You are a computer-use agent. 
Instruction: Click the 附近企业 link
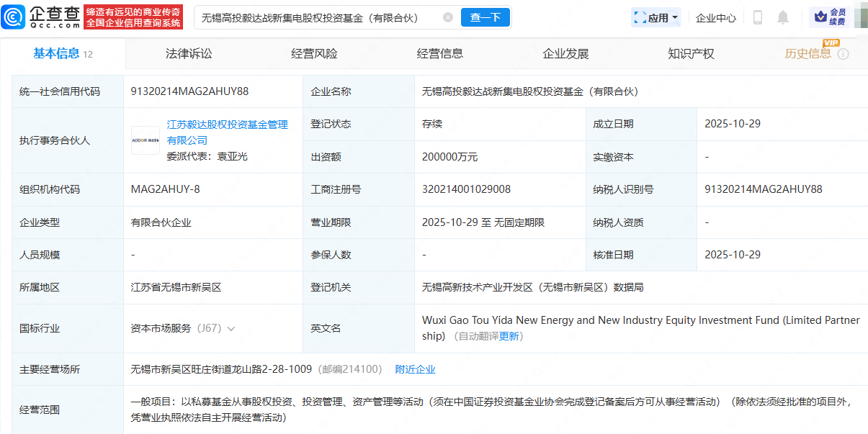pos(415,369)
